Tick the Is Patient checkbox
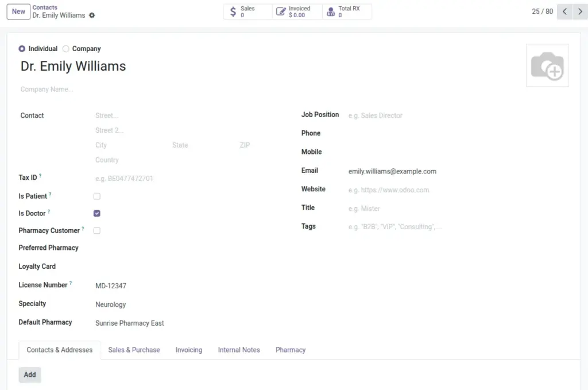Viewport: 588px width, 390px height. pos(96,196)
